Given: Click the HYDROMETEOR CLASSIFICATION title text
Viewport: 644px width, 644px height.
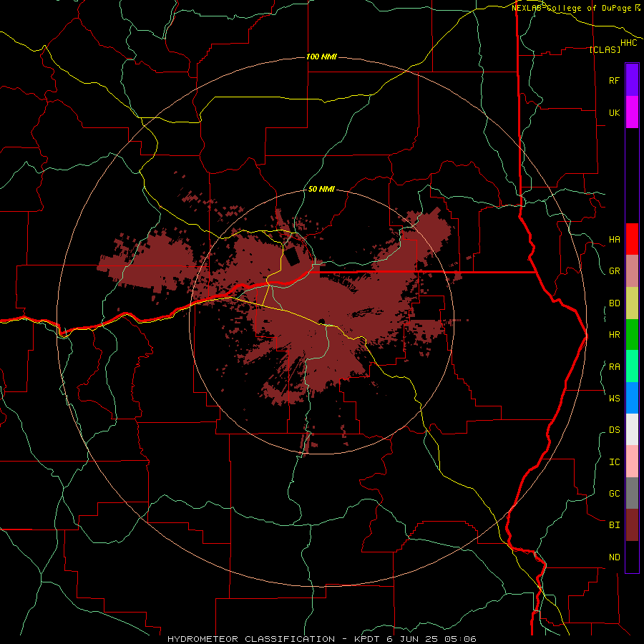Looking at the screenshot, I should tap(251, 639).
